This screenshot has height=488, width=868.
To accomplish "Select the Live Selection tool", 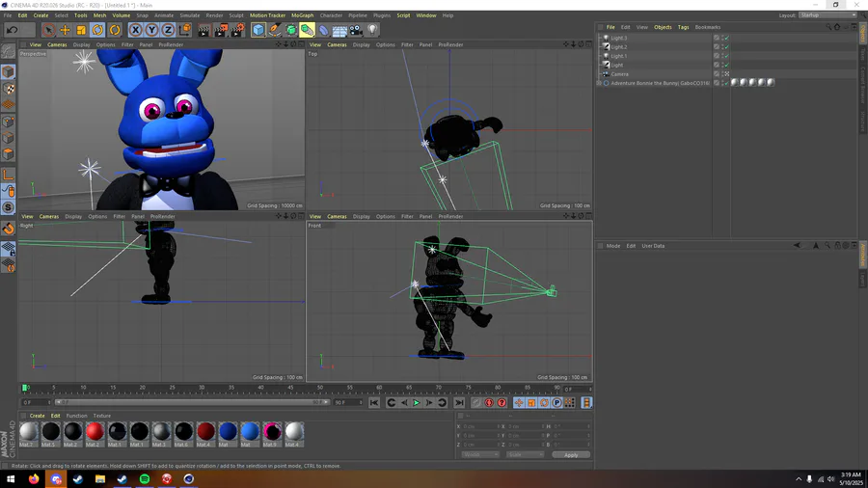I will (49, 30).
